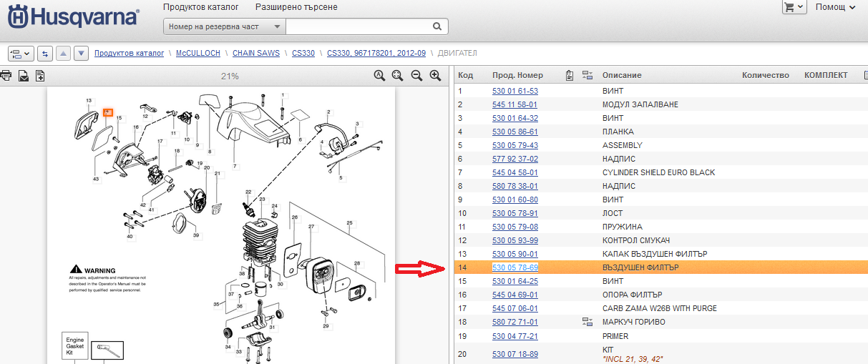This screenshot has width=868, height=364.
Task: Go to previous assembly with up arrow
Action: coord(63,54)
